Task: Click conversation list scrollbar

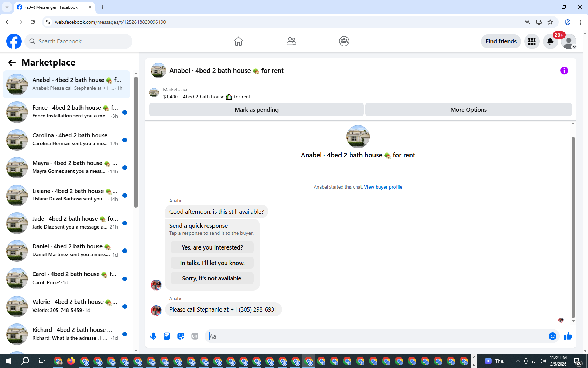Action: 136,142
